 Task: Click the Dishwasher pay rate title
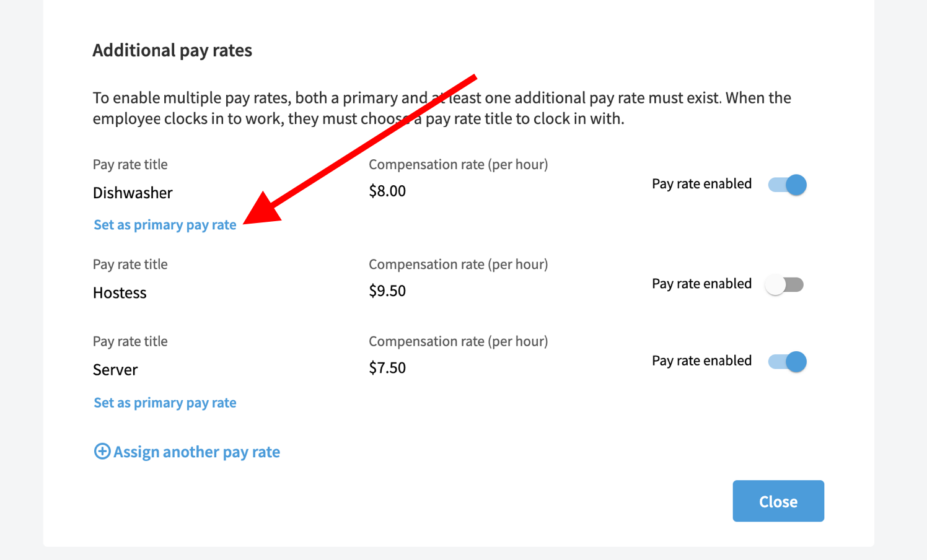click(132, 193)
